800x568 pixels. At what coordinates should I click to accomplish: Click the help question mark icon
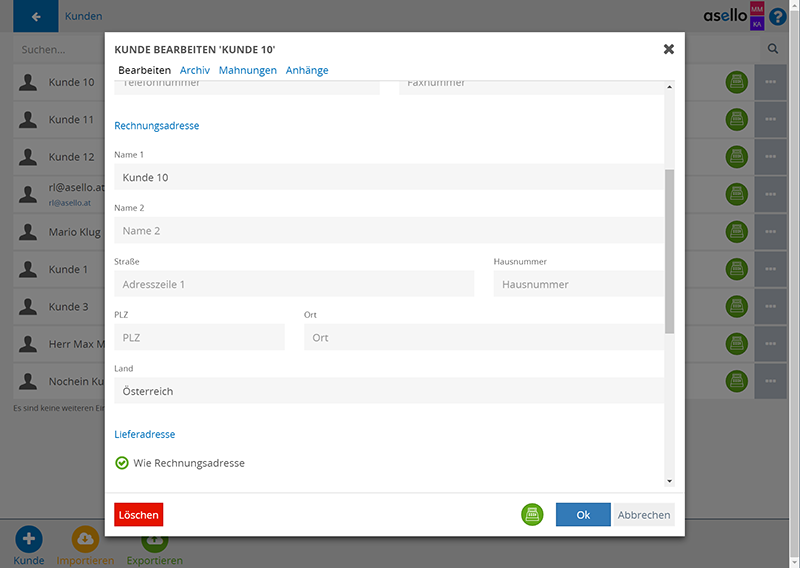(x=778, y=17)
